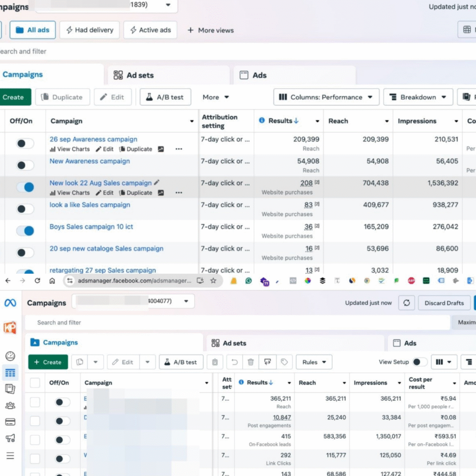The image size is (476, 476).
Task: Click the pencil rename icon beside New look 22 Aug
Action: (x=157, y=182)
